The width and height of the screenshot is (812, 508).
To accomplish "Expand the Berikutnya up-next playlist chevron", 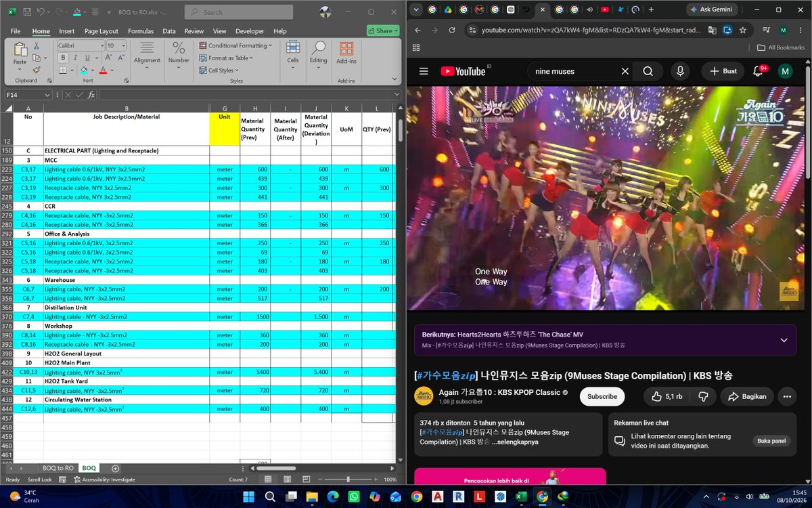I will point(784,340).
